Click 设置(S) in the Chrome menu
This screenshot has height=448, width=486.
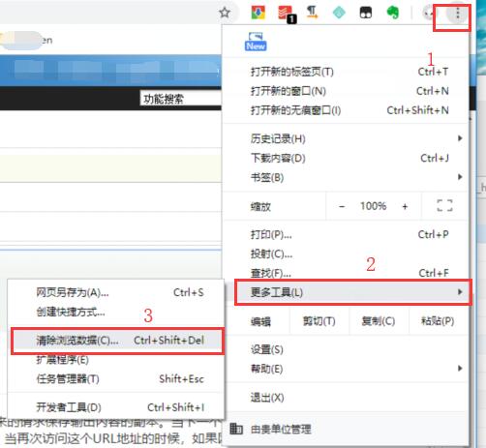point(346,349)
